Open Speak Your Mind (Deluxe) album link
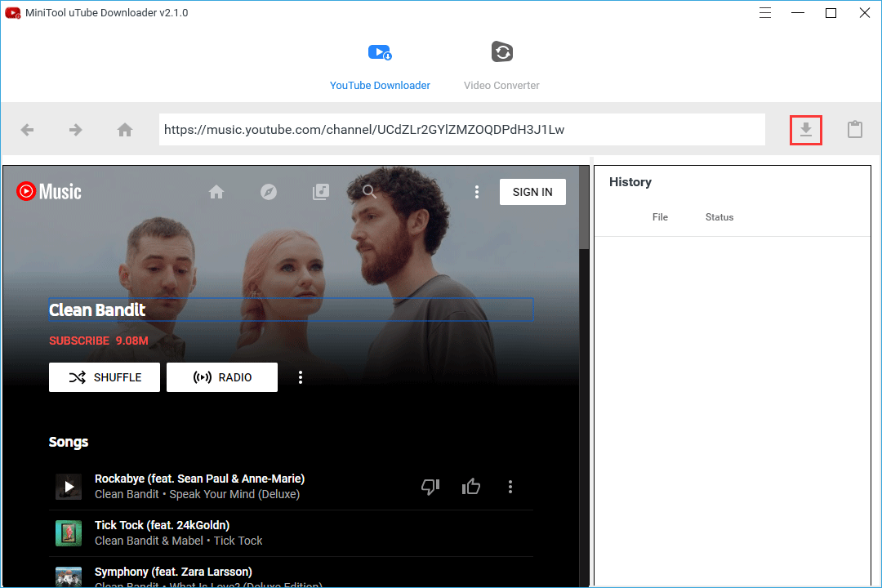This screenshot has width=882, height=588. click(234, 495)
